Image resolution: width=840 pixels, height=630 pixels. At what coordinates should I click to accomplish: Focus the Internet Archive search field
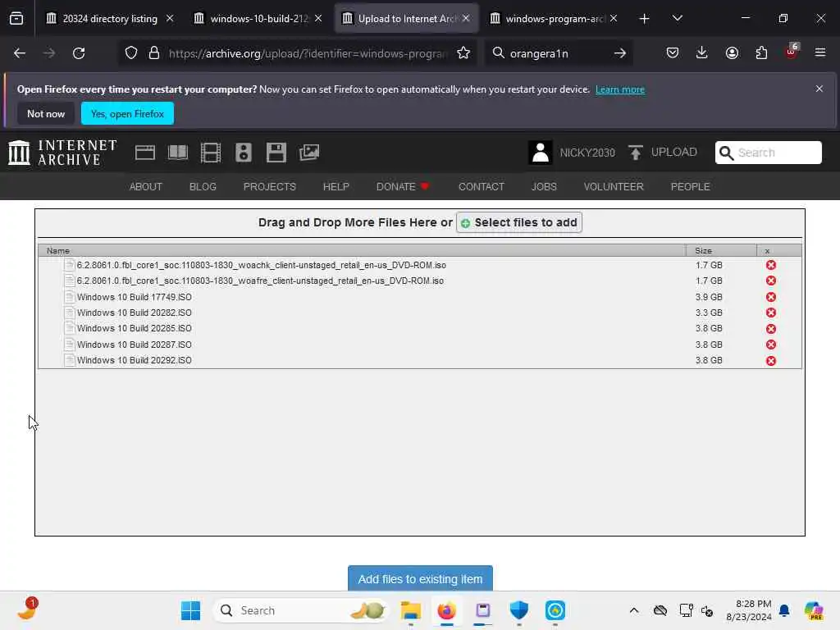(x=768, y=153)
